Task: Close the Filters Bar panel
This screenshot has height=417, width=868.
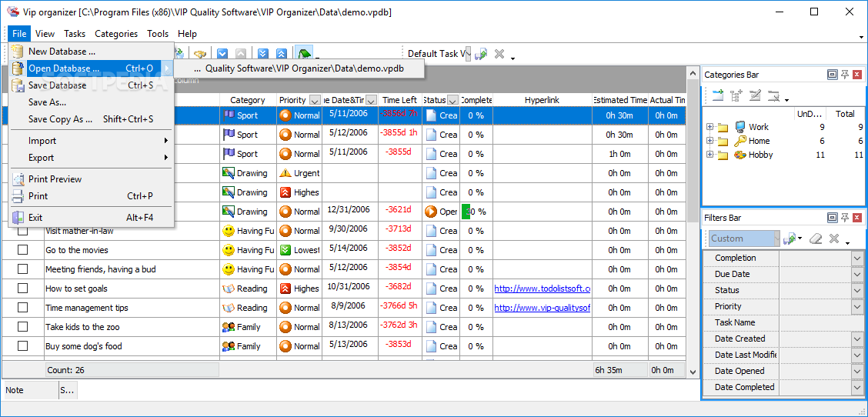Action: click(x=857, y=218)
